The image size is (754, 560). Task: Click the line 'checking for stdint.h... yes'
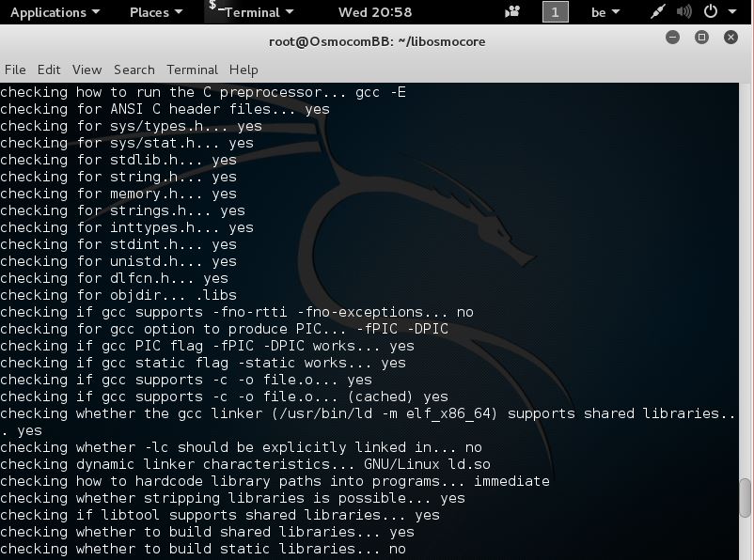pyautogui.click(x=118, y=244)
